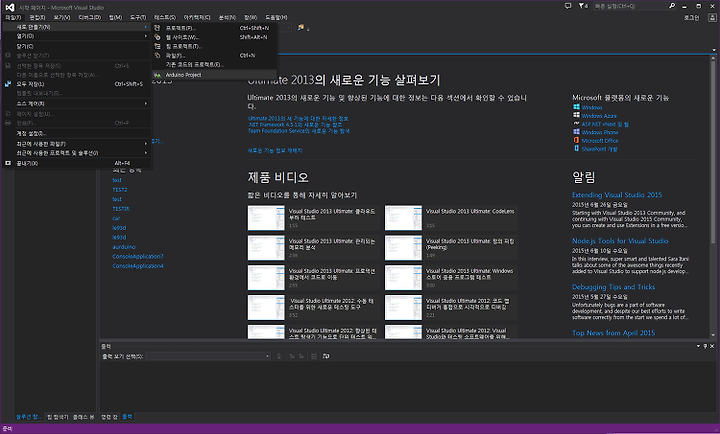Click the 프로젝트(P)... new project icon
720x434 pixels.
pos(158,28)
